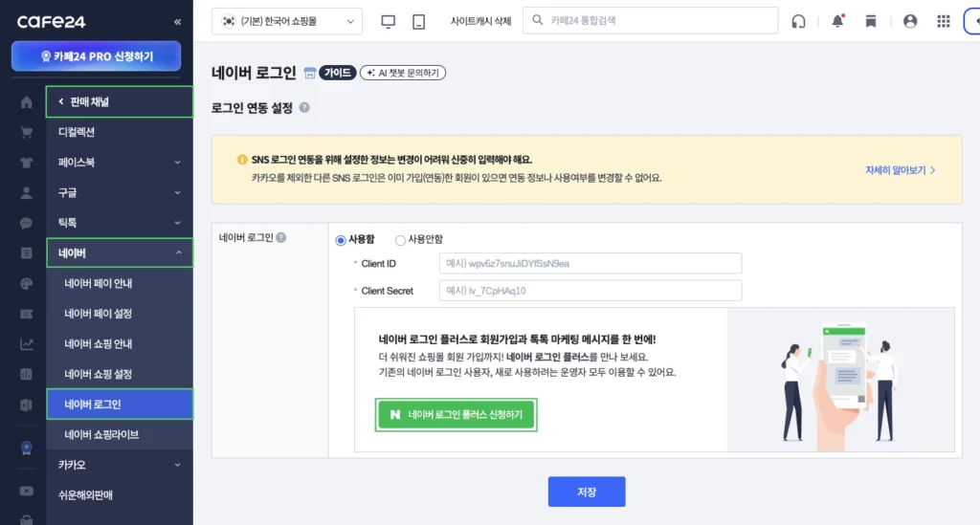Open the speech bubble messages icon
The width and height of the screenshot is (980, 525).
(26, 223)
